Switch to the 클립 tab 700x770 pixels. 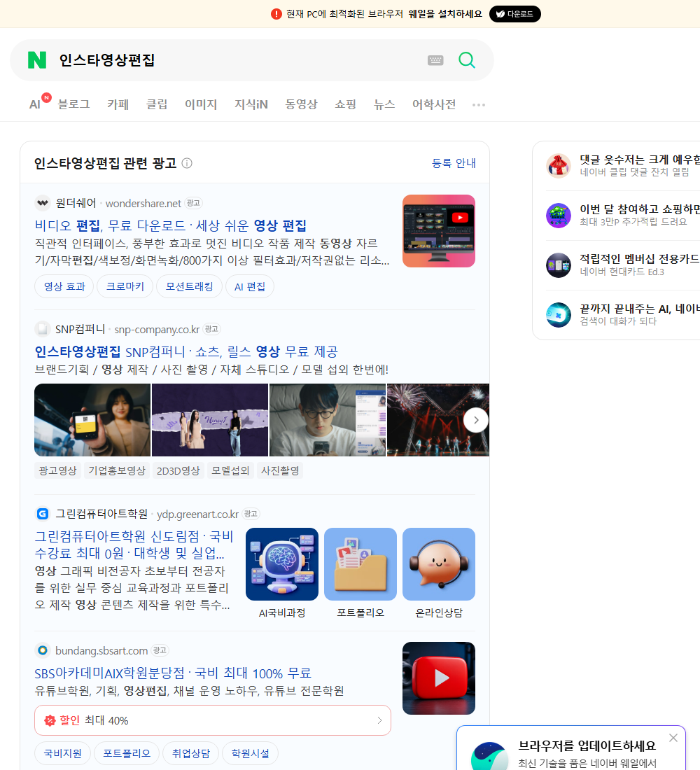click(x=157, y=104)
